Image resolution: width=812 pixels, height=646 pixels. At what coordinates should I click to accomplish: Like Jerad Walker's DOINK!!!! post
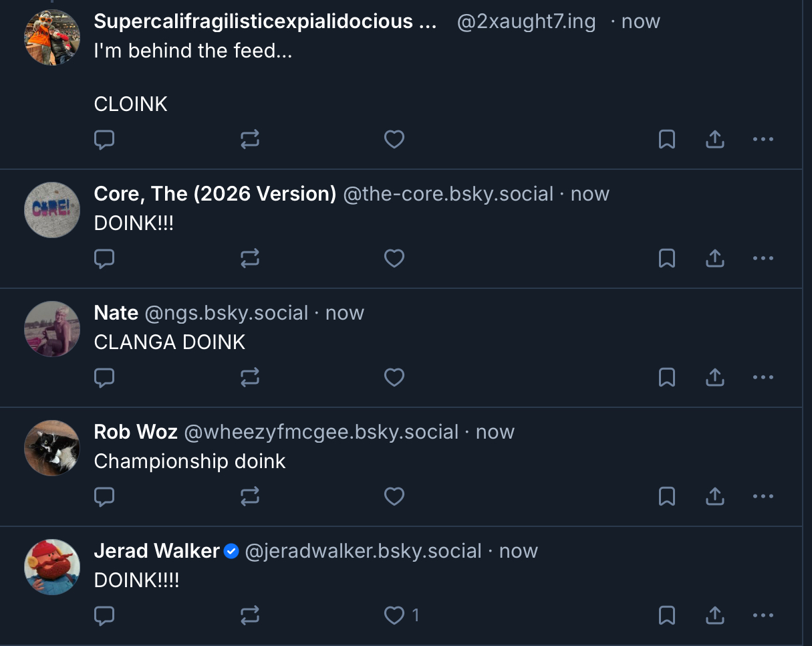(394, 615)
